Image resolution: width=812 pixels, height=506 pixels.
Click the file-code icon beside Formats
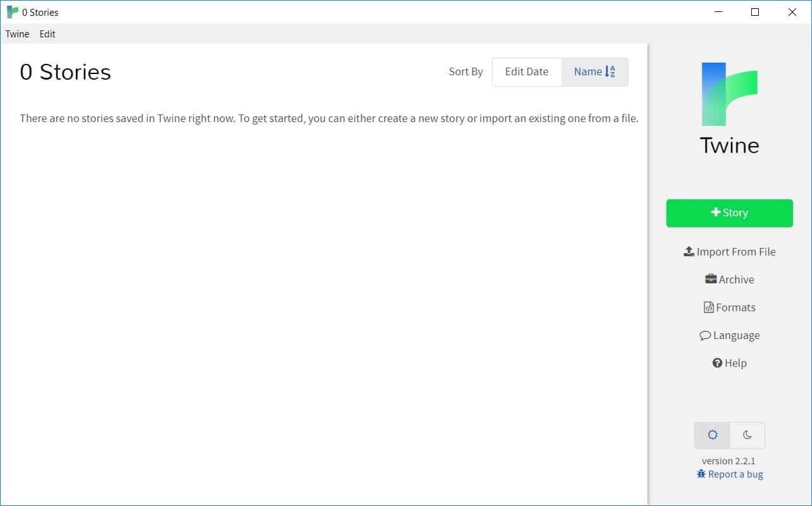[x=709, y=307]
